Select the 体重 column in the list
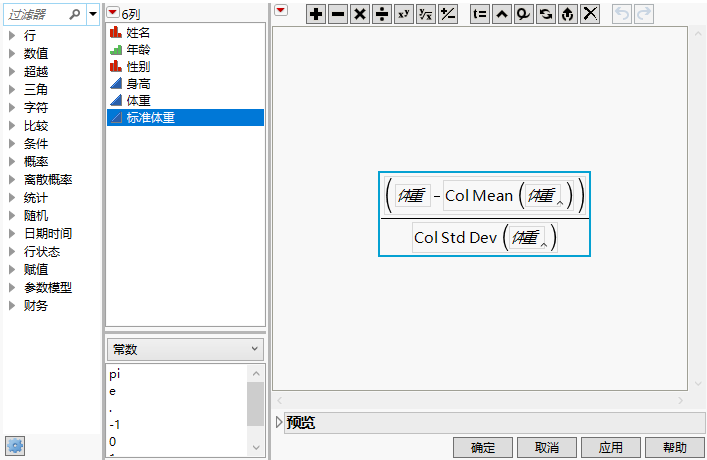 pyautogui.click(x=185, y=101)
